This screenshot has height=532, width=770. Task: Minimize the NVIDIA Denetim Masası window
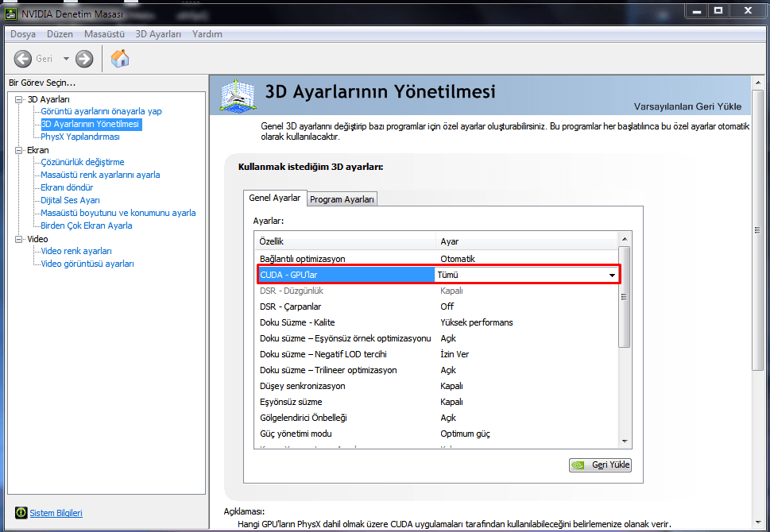(697, 10)
